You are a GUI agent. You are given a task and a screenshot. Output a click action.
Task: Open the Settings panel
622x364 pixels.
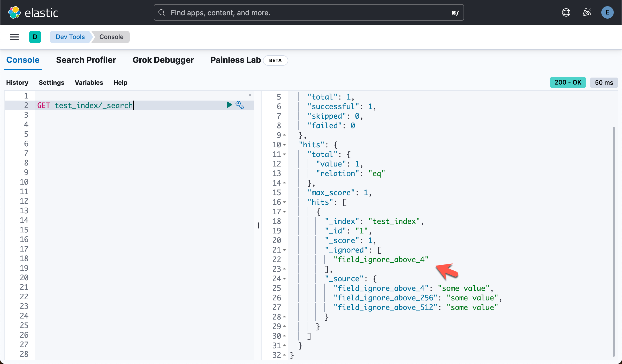(51, 82)
